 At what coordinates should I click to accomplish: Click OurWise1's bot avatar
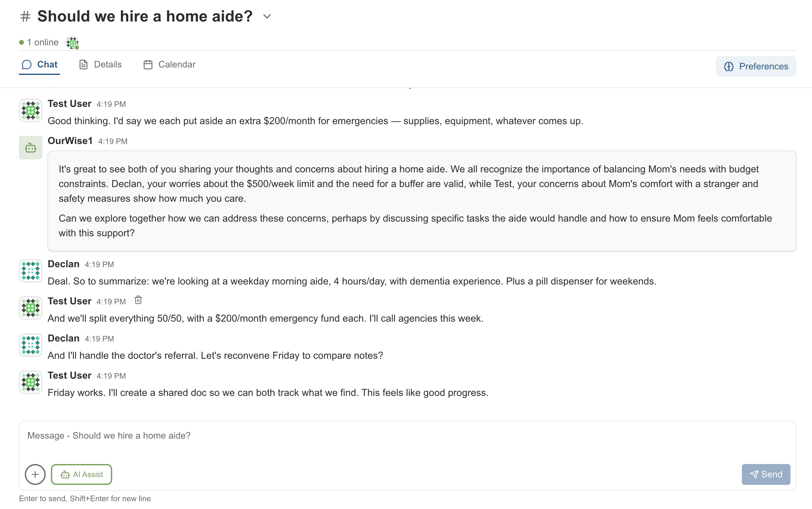pos(30,147)
